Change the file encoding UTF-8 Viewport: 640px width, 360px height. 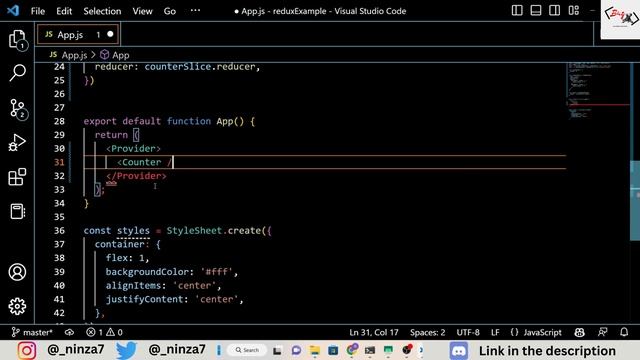pos(468,332)
